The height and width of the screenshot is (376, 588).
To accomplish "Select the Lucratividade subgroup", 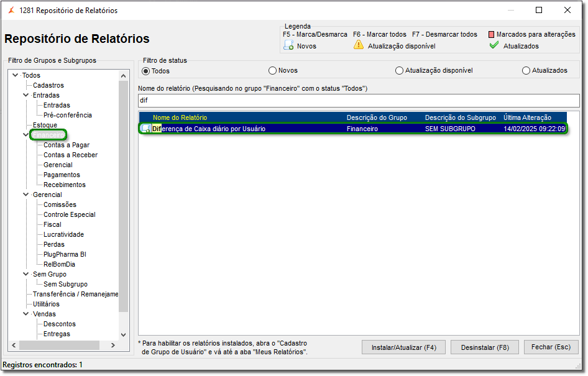I will pyautogui.click(x=64, y=234).
